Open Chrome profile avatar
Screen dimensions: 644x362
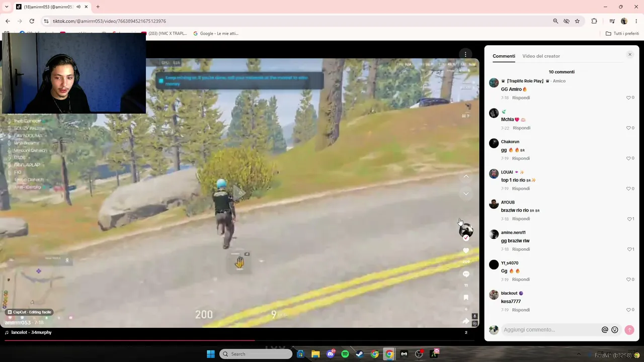pyautogui.click(x=624, y=21)
